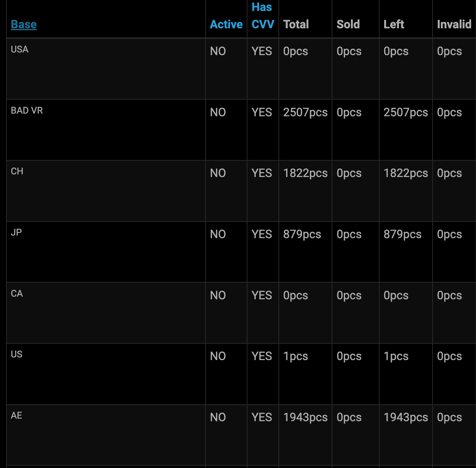Screen dimensions: 476x468
Task: Click the Total column header
Action: [x=296, y=25]
